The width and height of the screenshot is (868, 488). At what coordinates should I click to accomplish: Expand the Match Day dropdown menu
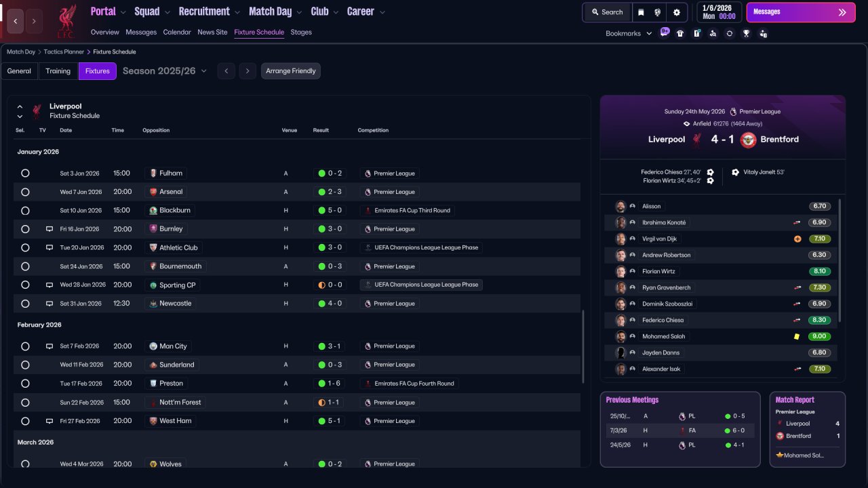click(x=276, y=12)
